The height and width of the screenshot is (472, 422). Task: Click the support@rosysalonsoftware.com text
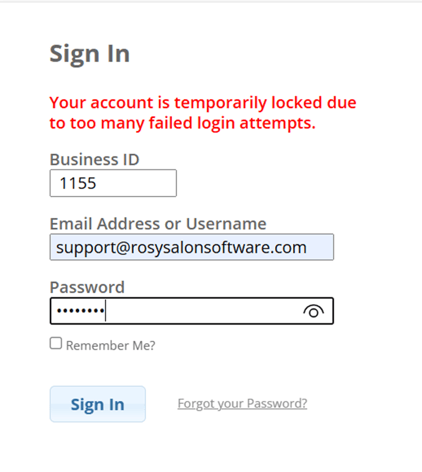coord(181,248)
